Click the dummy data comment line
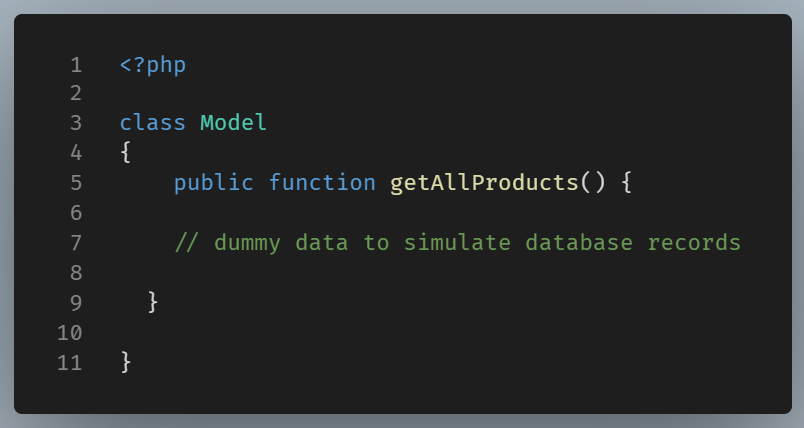This screenshot has width=804, height=428. 458,243
